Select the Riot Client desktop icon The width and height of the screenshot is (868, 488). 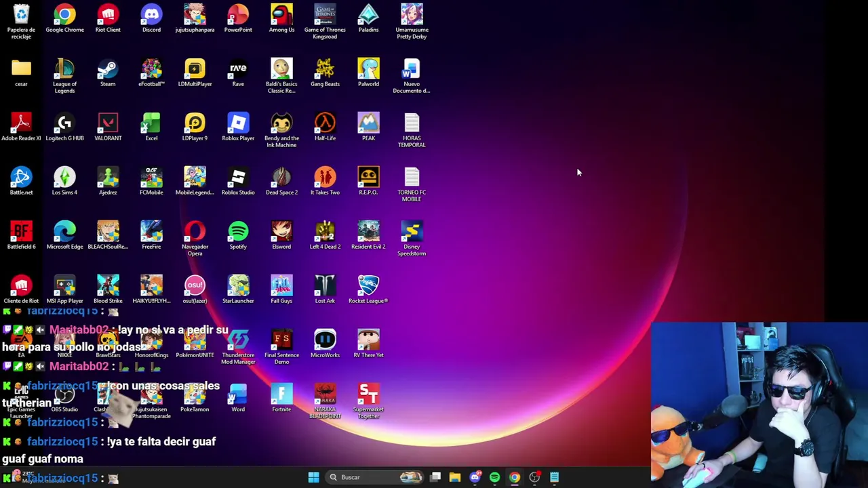108,18
